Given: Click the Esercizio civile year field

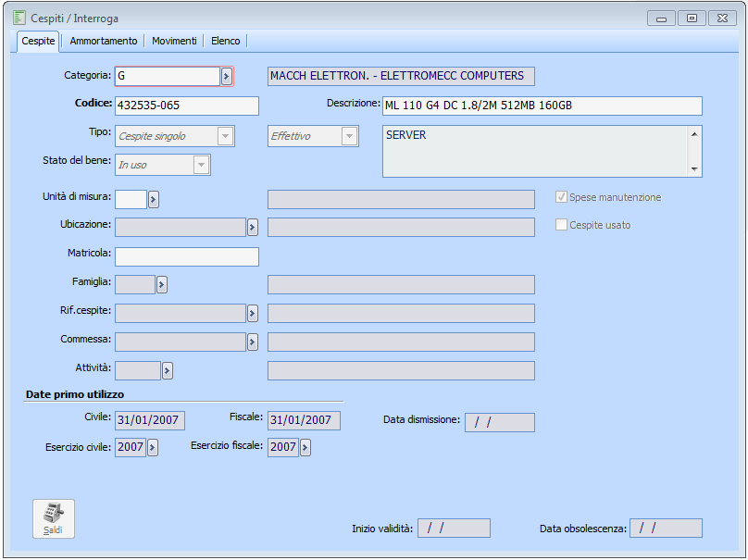Looking at the screenshot, I should pos(131,447).
